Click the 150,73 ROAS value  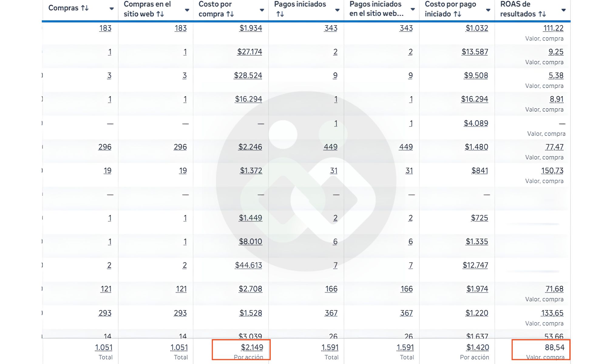coord(552,171)
